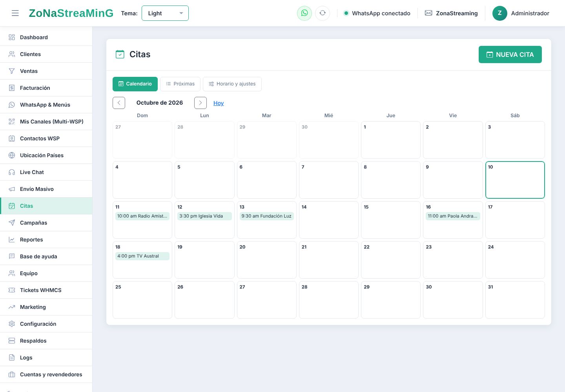Click the Clientes people icon
The height and width of the screenshot is (392, 565).
(12, 54)
